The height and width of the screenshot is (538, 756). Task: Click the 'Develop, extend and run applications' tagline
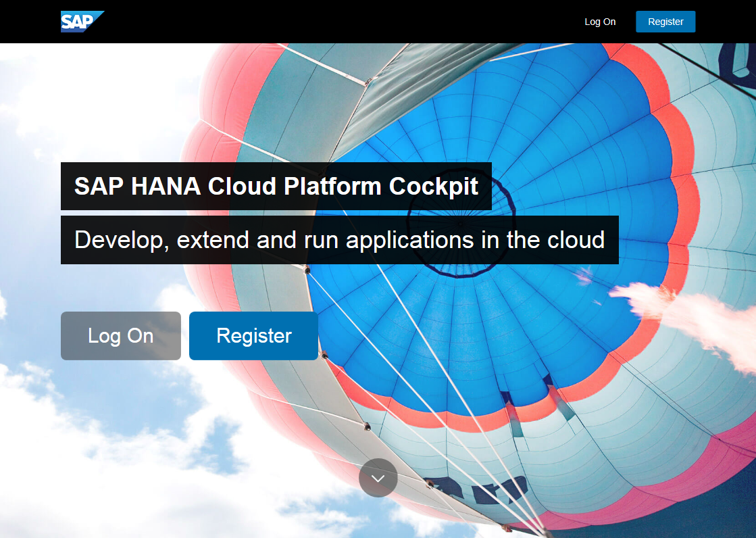(x=339, y=240)
